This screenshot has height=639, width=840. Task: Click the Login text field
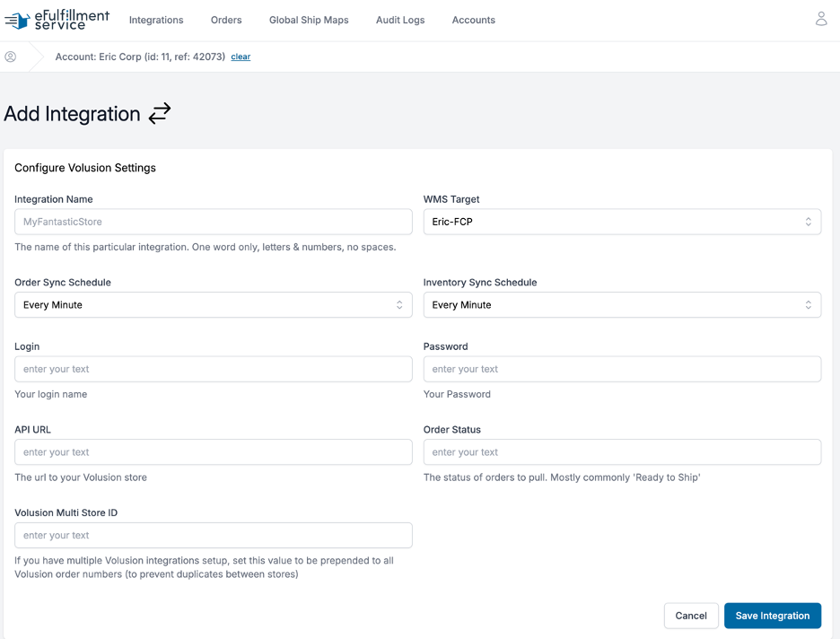(x=214, y=369)
